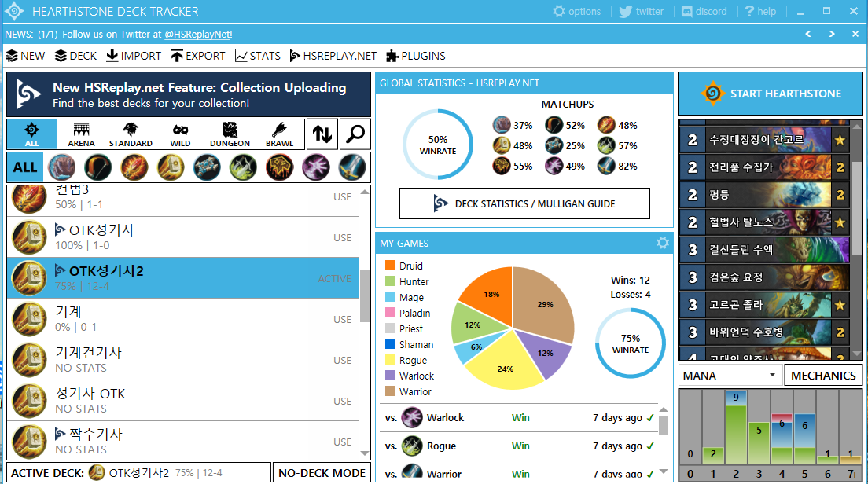
Task: Switch to the STANDARD deck tab
Action: (131, 134)
